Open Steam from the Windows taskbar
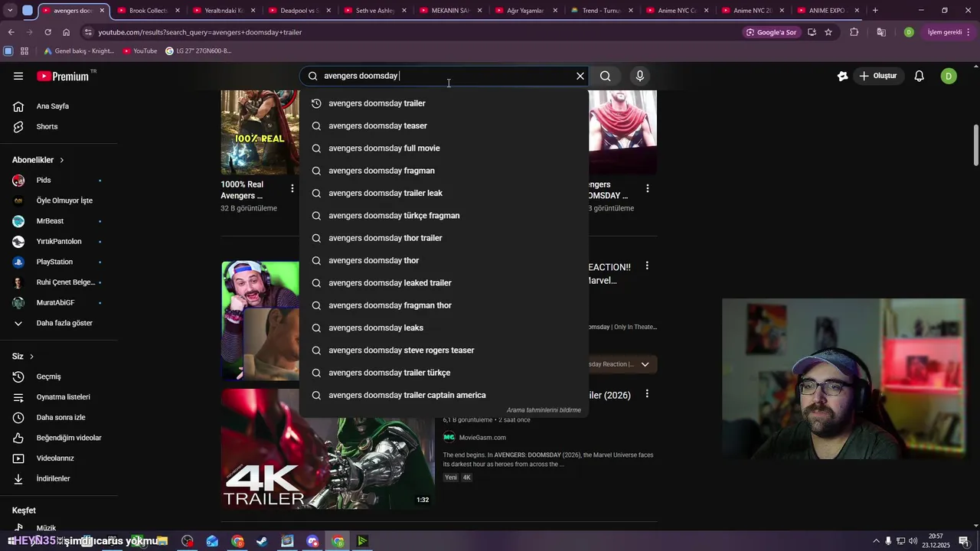This screenshot has width=980, height=551. pyautogui.click(x=263, y=542)
